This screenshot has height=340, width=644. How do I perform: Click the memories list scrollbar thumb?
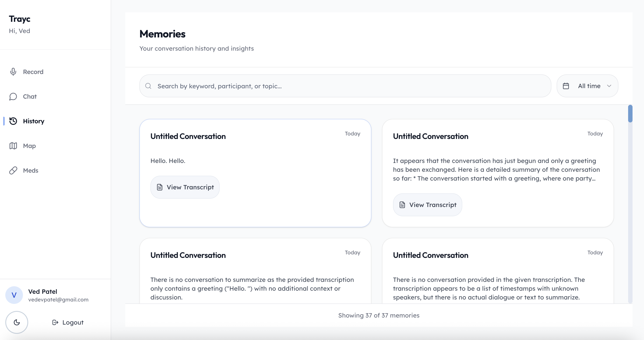pos(630,114)
